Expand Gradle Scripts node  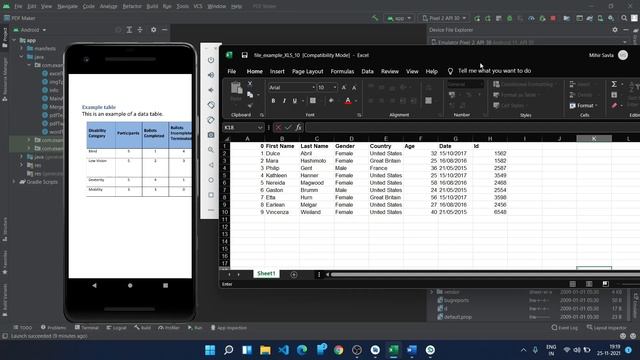pyautogui.click(x=14, y=182)
